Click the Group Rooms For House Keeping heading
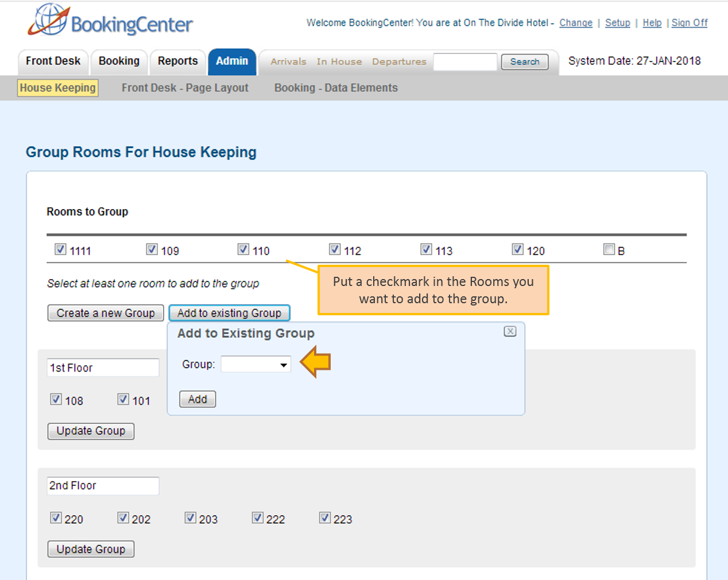Image resolution: width=728 pixels, height=580 pixels. [141, 152]
